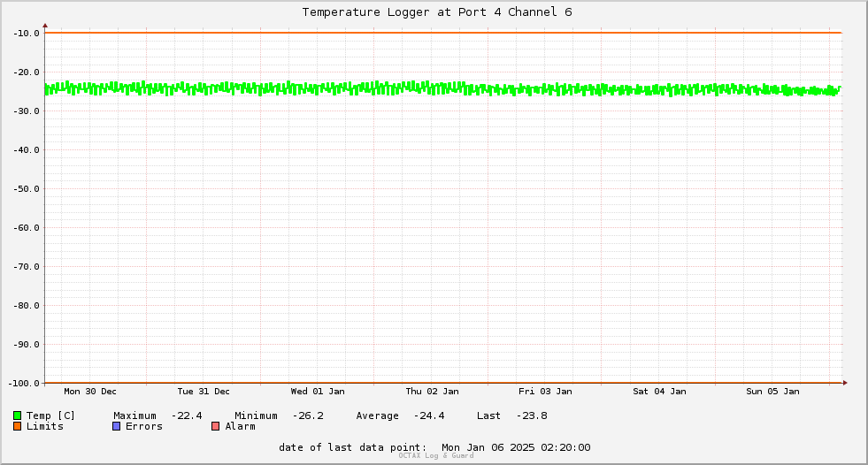
Task: Click the 'Minimum' label in legend
Action: coord(256,415)
